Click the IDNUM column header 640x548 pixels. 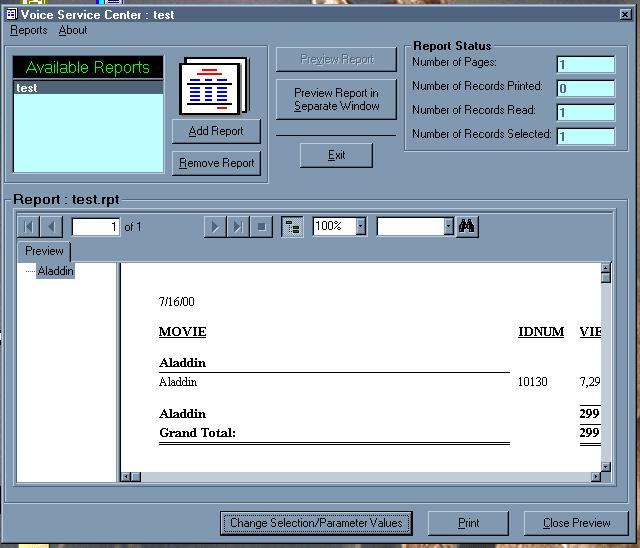pyautogui.click(x=541, y=332)
